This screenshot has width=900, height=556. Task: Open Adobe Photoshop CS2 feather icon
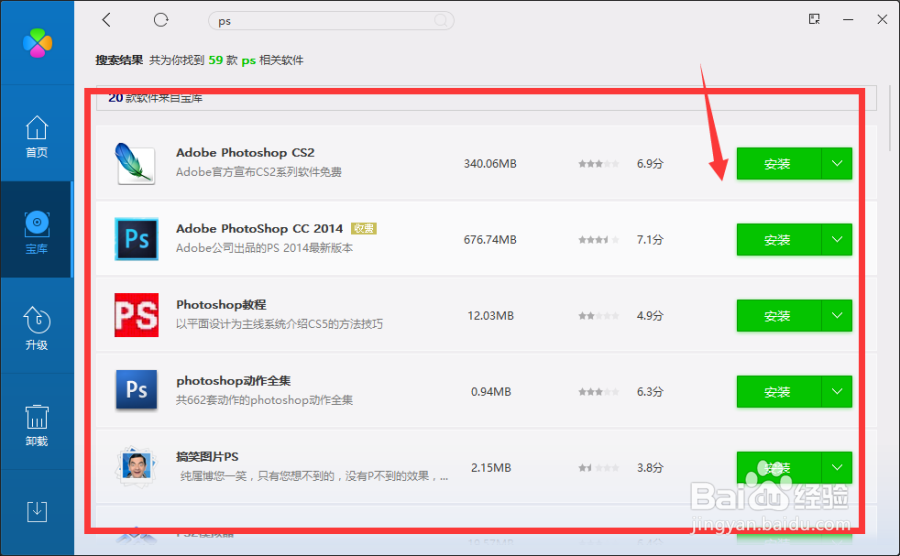[135, 164]
